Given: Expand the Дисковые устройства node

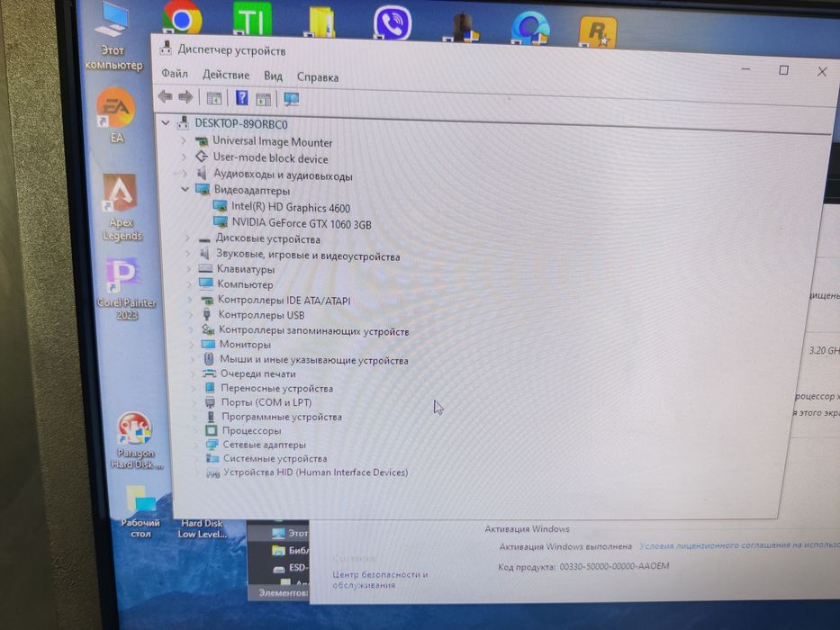Looking at the screenshot, I should pyautogui.click(x=187, y=238).
